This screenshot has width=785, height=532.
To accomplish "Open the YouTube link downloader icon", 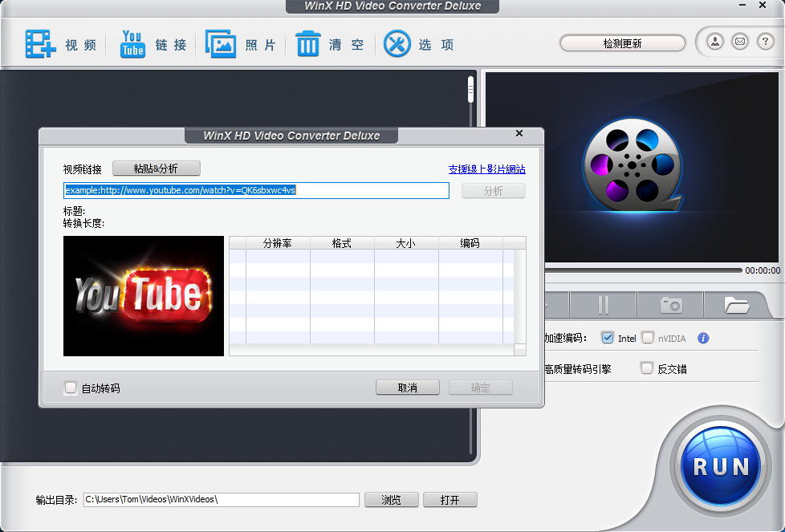I will 132,44.
